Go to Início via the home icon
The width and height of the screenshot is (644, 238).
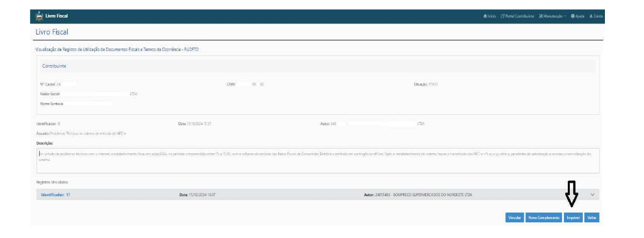[486, 16]
